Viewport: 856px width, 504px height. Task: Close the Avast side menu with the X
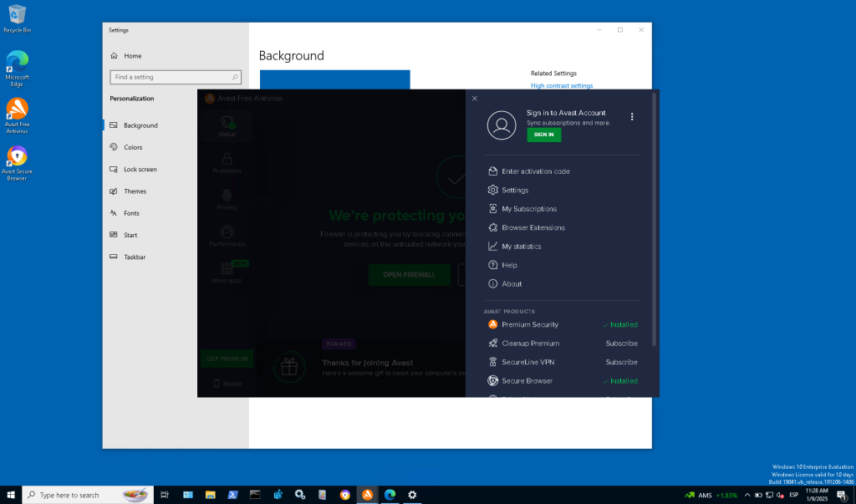click(475, 99)
